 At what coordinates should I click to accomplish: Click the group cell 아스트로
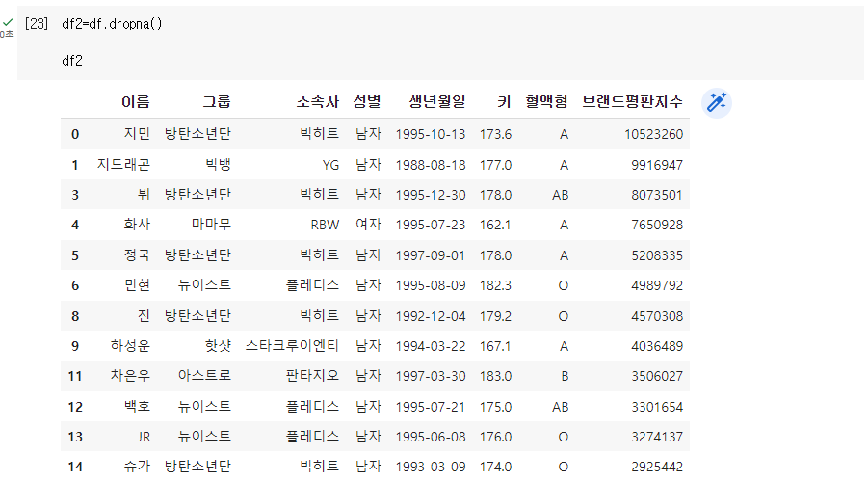[x=204, y=376]
